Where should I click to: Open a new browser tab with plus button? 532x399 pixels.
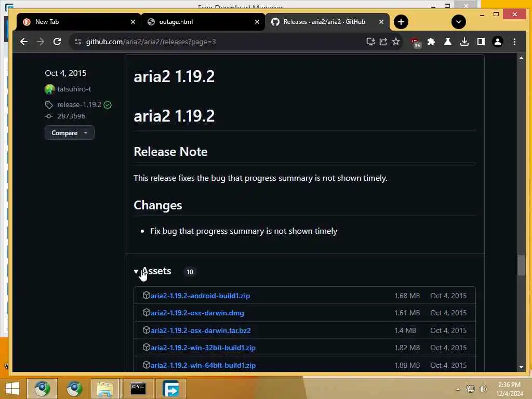coord(401,22)
